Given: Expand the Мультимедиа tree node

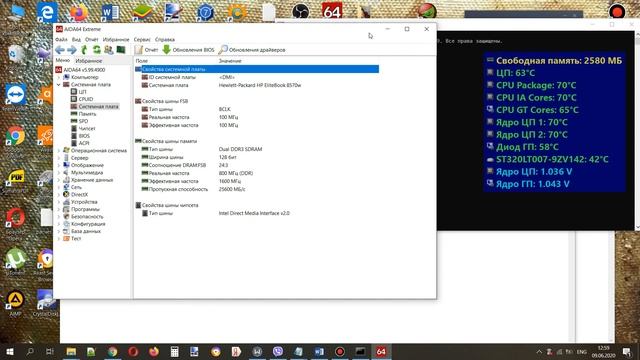Looking at the screenshot, I should 59,173.
